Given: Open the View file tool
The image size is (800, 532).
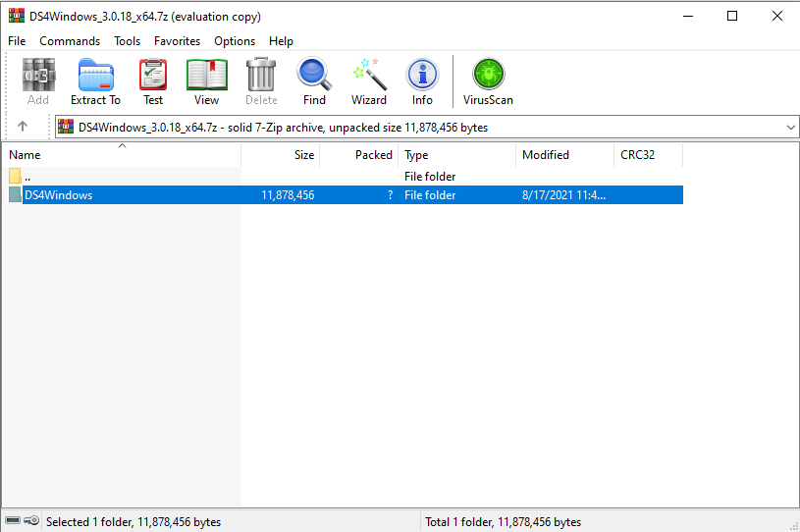Looking at the screenshot, I should (207, 75).
